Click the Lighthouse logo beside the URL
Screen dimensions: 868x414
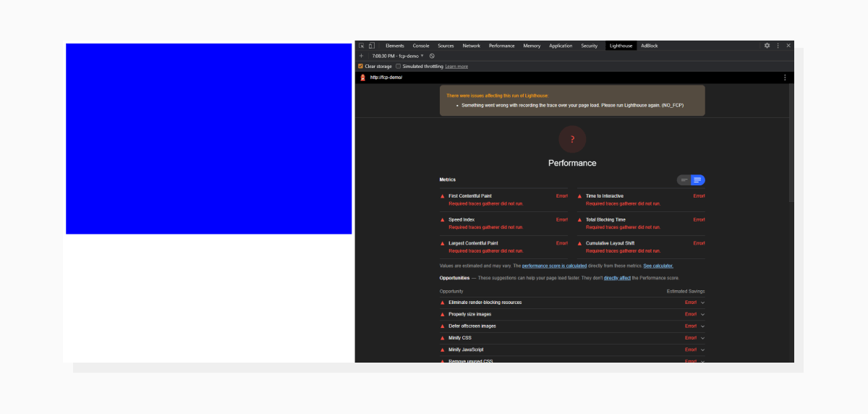coord(363,77)
